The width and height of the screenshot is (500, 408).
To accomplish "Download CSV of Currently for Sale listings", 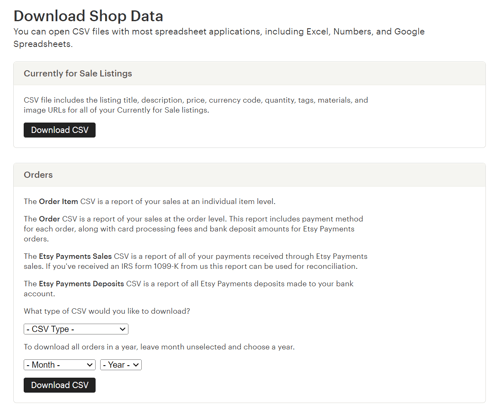I will (x=59, y=130).
